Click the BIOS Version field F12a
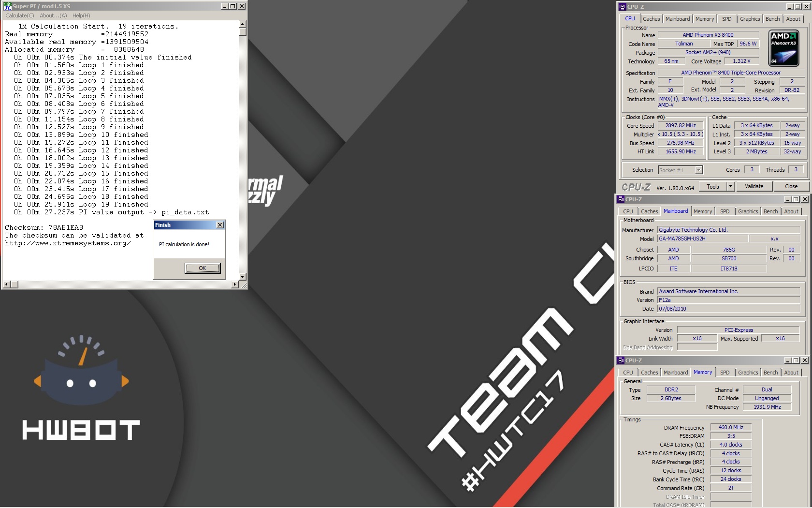Image resolution: width=812 pixels, height=508 pixels. click(x=728, y=300)
